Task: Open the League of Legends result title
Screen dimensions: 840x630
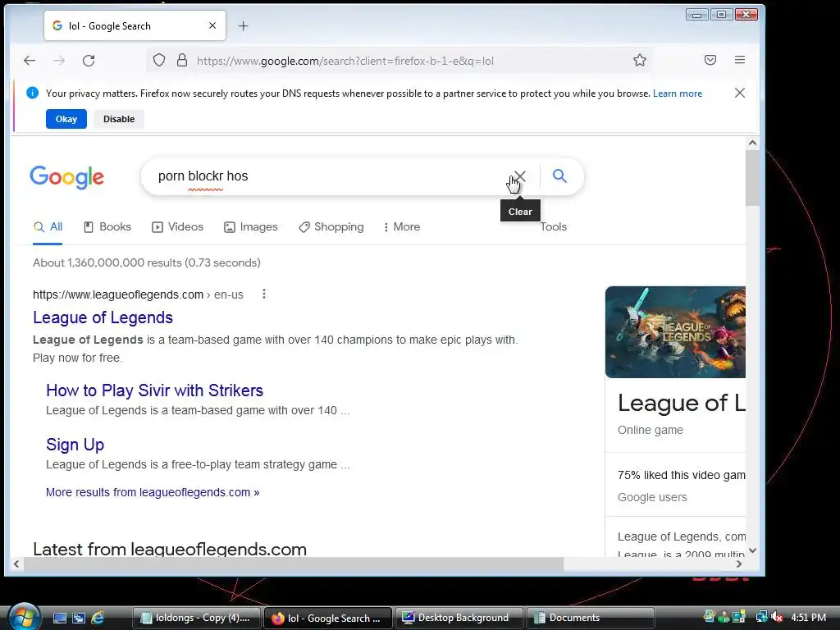Action: point(103,317)
